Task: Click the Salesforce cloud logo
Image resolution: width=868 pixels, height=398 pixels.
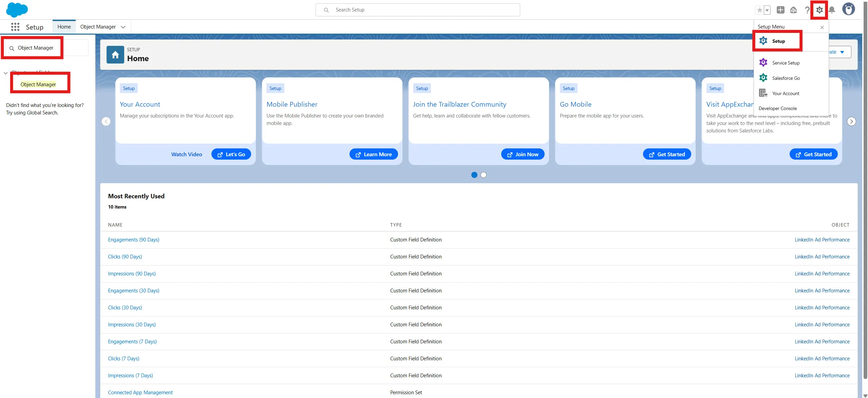Action: click(17, 10)
